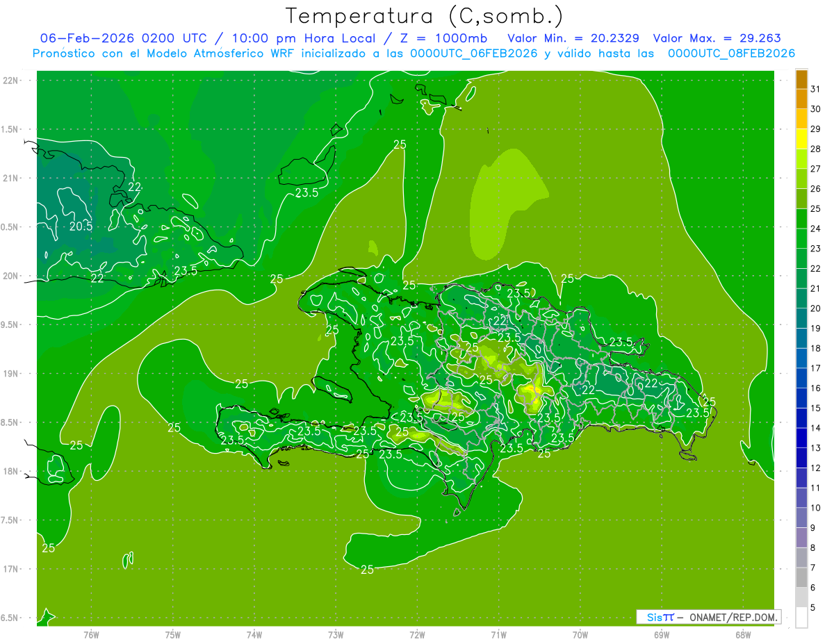Click the number 10 on the color scale

click(x=816, y=508)
